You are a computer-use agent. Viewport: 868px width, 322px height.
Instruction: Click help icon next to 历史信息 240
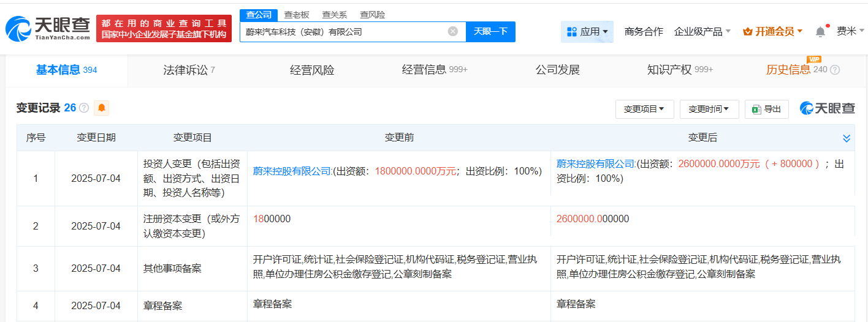[835, 70]
